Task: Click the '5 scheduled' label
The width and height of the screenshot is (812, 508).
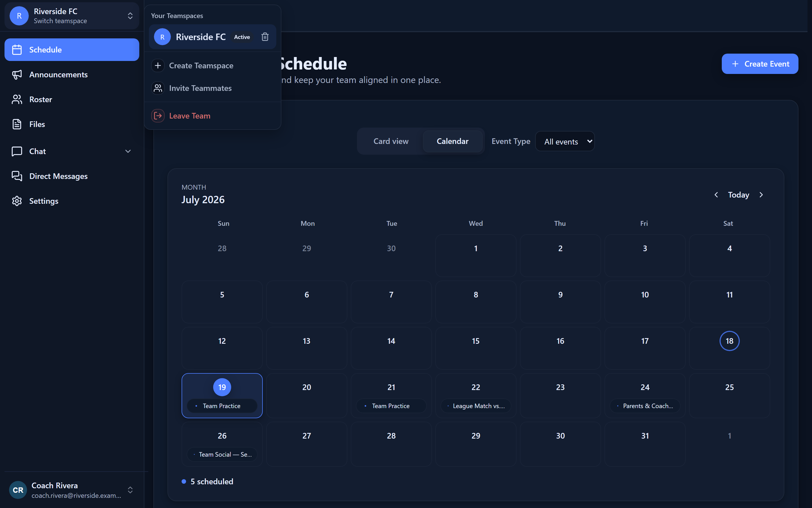Action: (x=212, y=481)
